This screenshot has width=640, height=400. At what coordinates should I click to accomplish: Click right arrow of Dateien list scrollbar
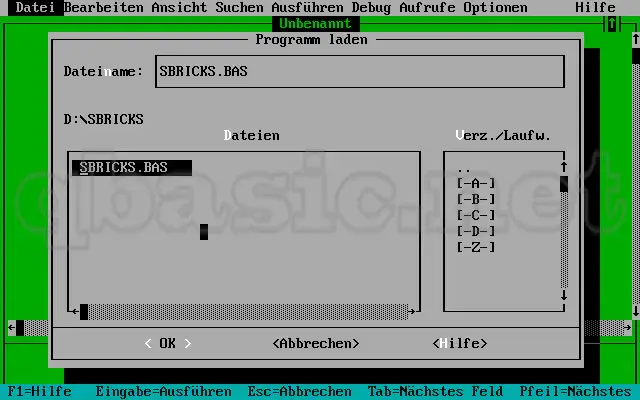click(411, 311)
